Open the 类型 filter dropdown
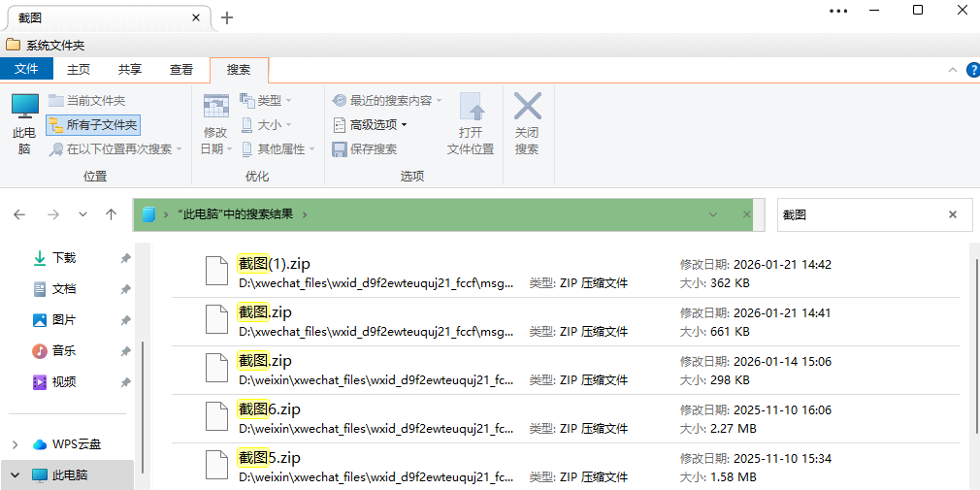980x490 pixels. coord(266,101)
